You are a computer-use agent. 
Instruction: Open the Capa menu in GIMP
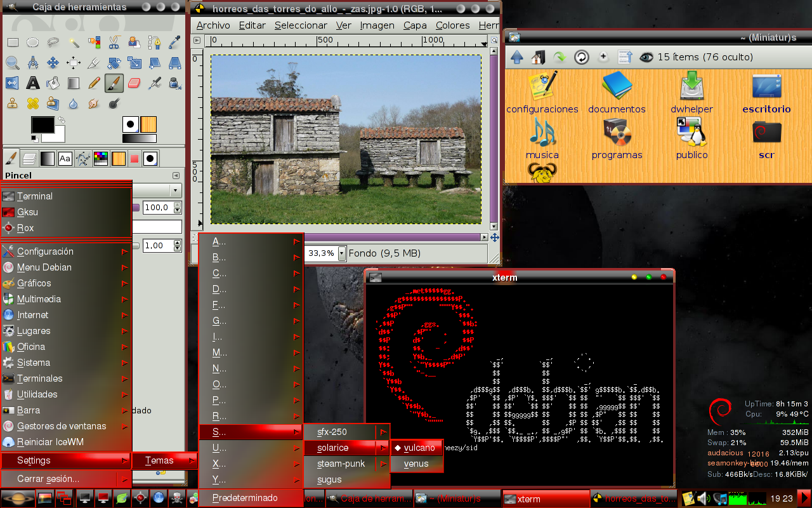[415, 25]
